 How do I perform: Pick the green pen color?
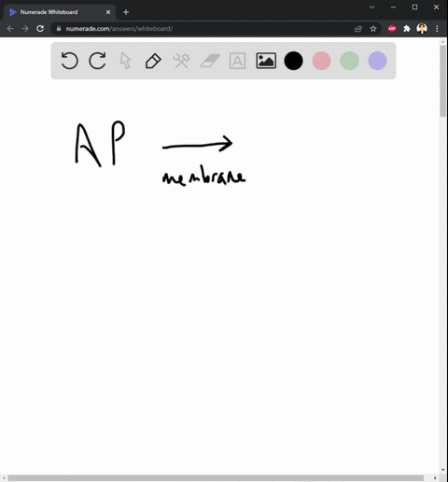point(349,61)
